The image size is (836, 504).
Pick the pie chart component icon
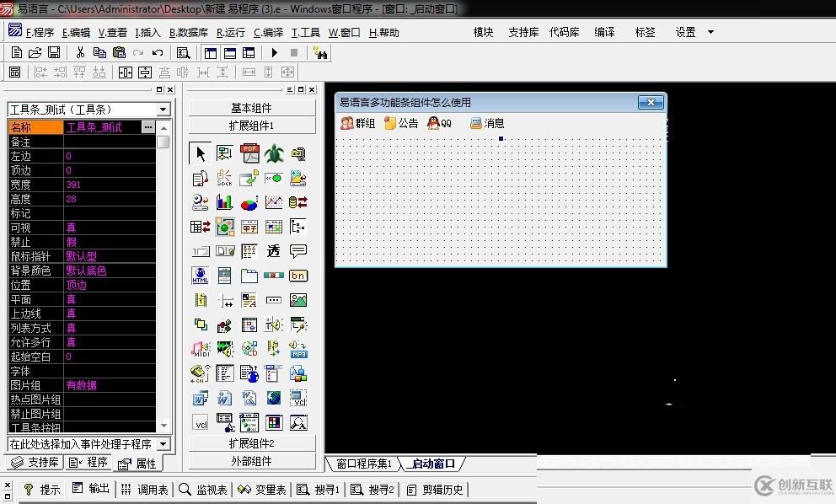point(249,202)
